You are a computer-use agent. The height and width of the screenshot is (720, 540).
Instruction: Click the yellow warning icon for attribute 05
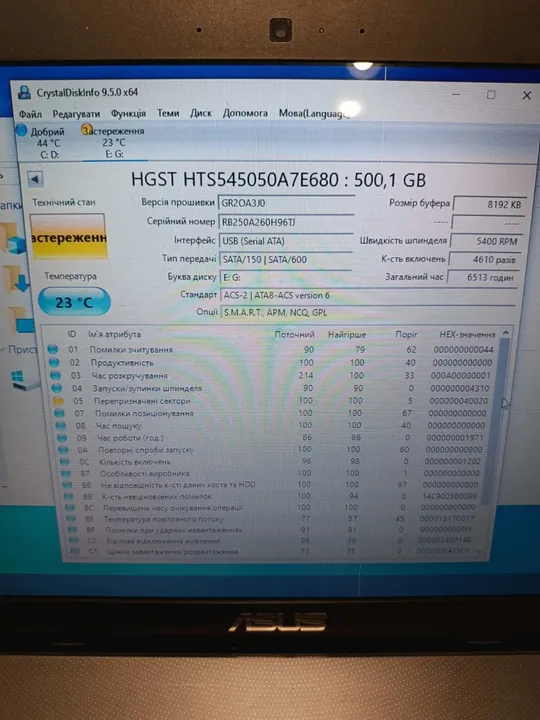click(x=58, y=401)
